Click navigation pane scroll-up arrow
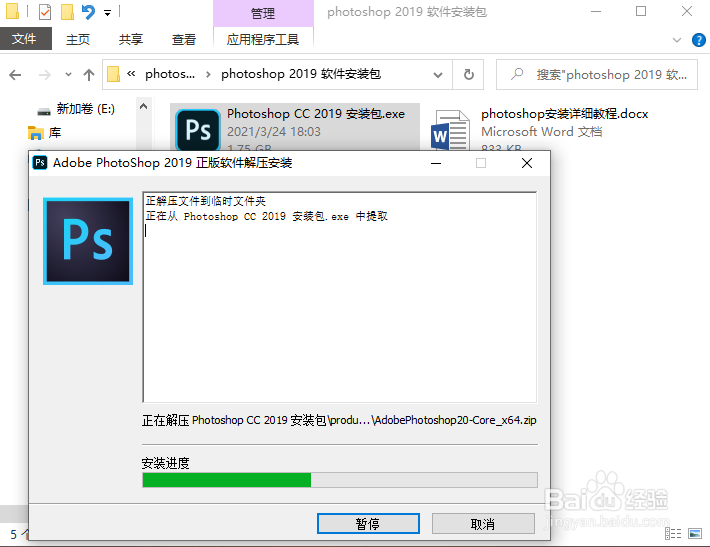This screenshot has height=547, width=710. pyautogui.click(x=144, y=107)
